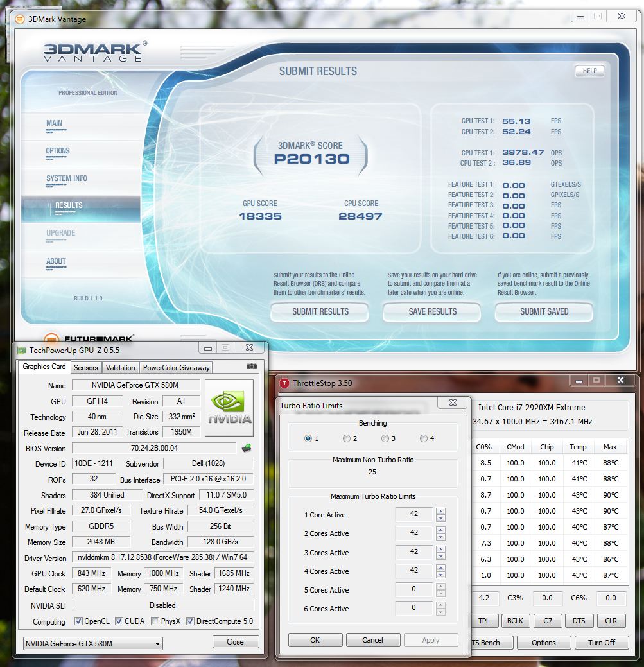The width and height of the screenshot is (644, 667).
Task: Click the BCLK button in ThrottleStop
Action: [515, 621]
